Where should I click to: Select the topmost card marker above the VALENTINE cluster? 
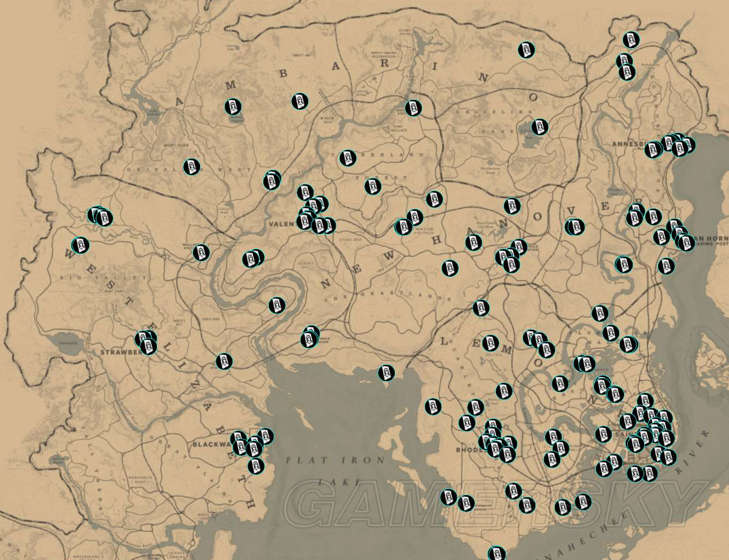pos(306,192)
